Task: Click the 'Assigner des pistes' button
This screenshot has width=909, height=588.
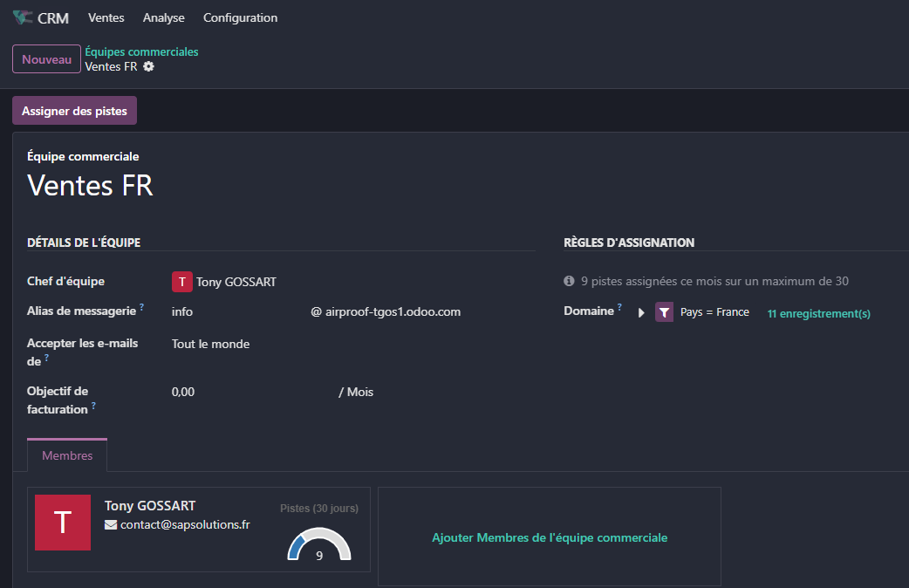Action: click(74, 111)
